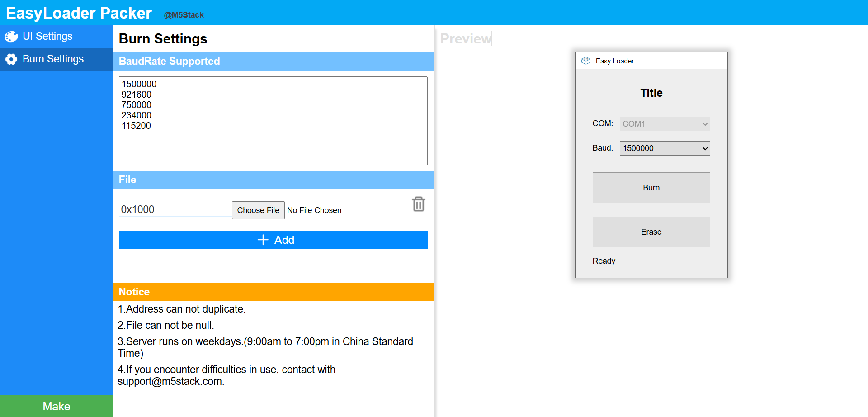This screenshot has width=868, height=417.
Task: Open the UI Settings page
Action: (x=47, y=37)
